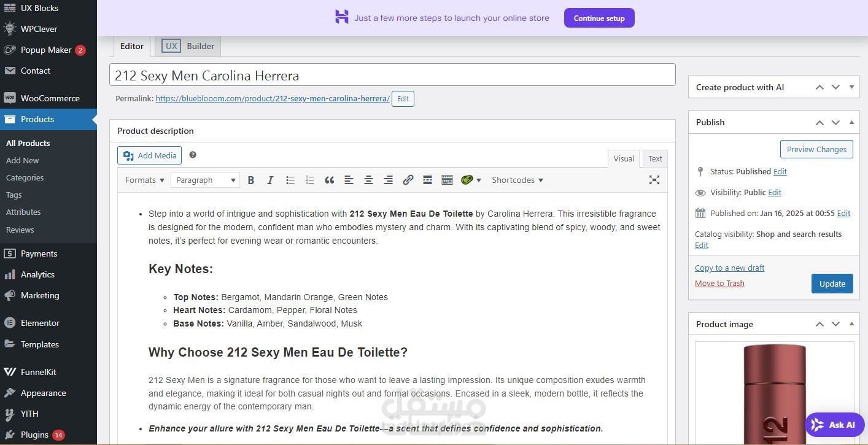Screen dimensions: 868x445
Task: Insert or edit a link
Action: click(x=408, y=180)
